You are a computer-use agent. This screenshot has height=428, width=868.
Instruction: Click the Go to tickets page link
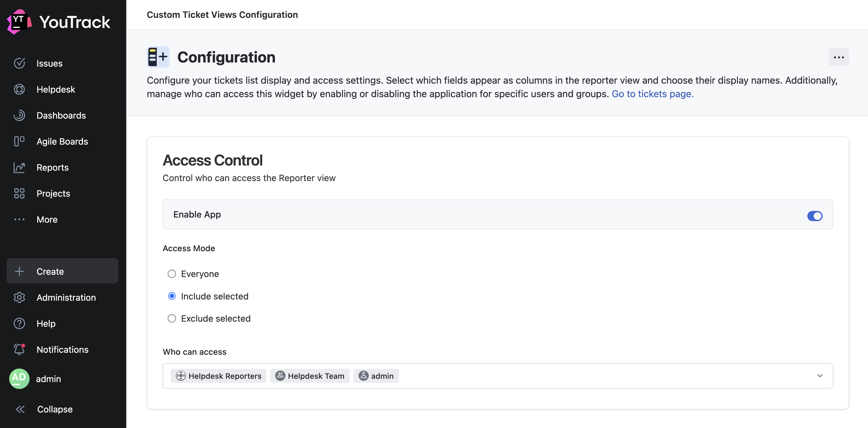point(652,94)
